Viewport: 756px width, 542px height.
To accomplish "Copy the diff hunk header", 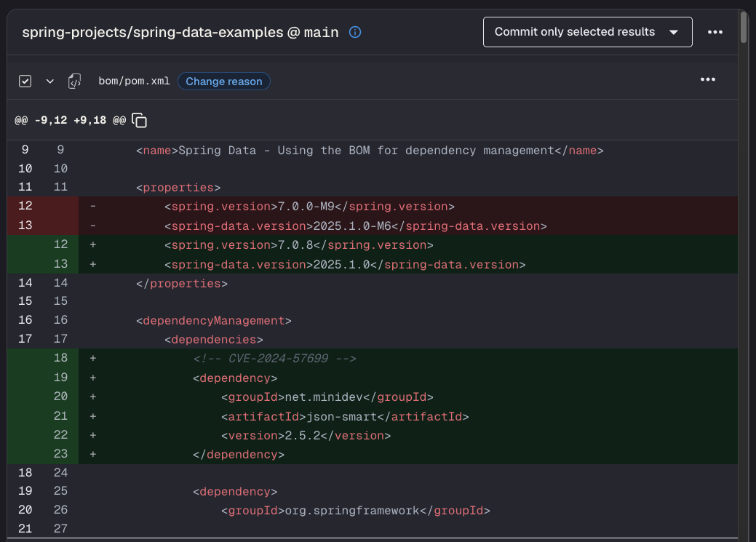I will coord(139,120).
